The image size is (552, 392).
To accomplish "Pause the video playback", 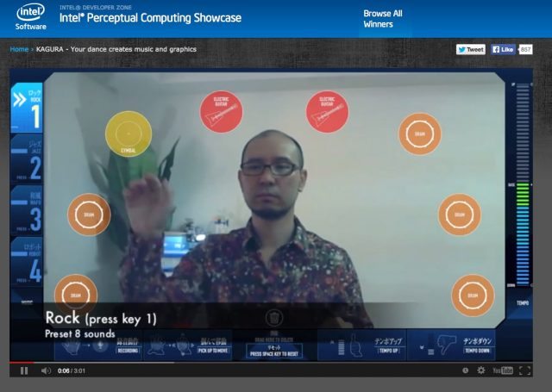I will point(23,370).
